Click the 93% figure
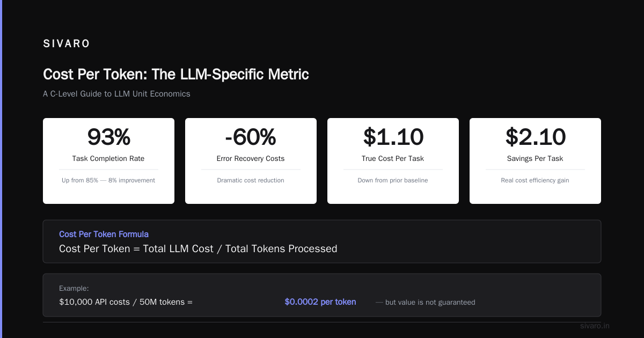This screenshot has height=338, width=644. point(108,137)
